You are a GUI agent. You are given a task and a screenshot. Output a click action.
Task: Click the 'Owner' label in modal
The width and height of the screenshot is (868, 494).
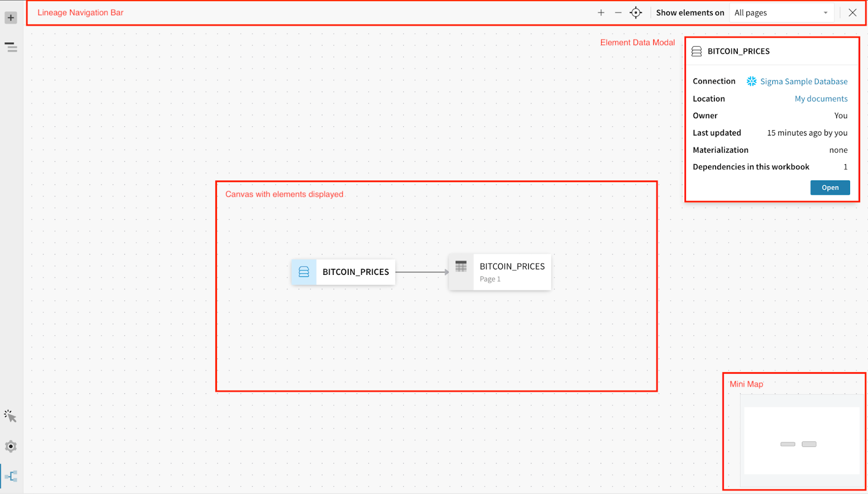[x=705, y=116]
